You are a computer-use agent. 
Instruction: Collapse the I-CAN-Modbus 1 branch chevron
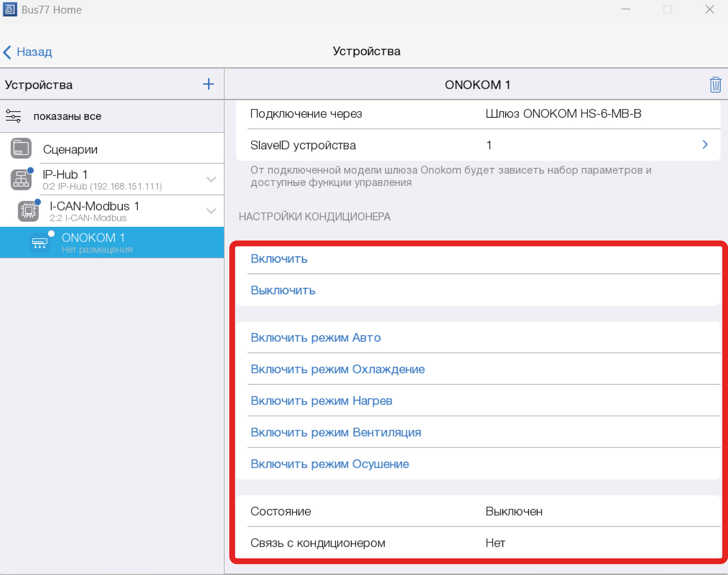[x=211, y=211]
